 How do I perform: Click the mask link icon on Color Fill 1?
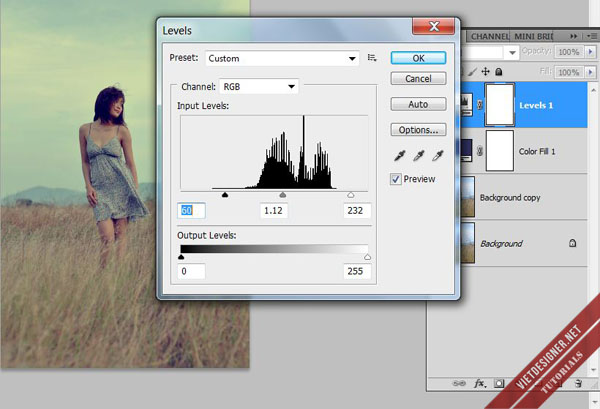point(479,151)
